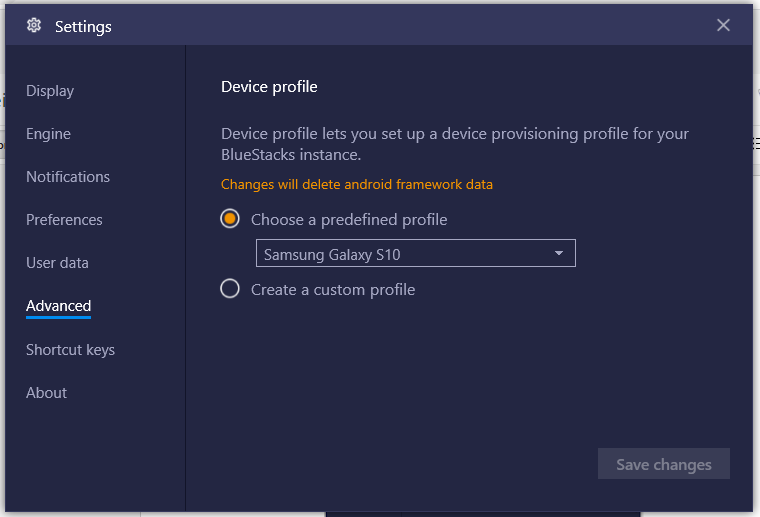Viewport: 760px width, 517px height.
Task: Click the Settings title text
Action: coord(83,27)
